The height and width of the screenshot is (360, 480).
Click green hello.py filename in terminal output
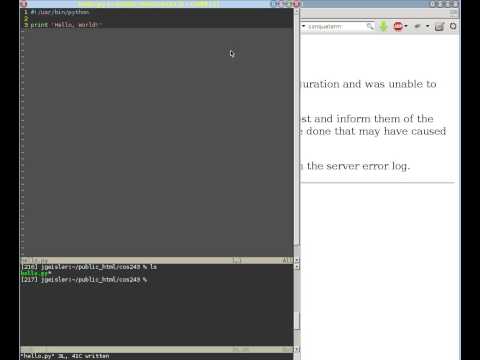point(35,273)
